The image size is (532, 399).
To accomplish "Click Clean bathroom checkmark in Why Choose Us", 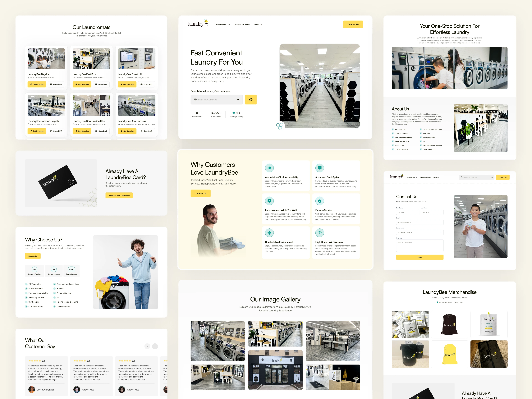I will pos(54,306).
